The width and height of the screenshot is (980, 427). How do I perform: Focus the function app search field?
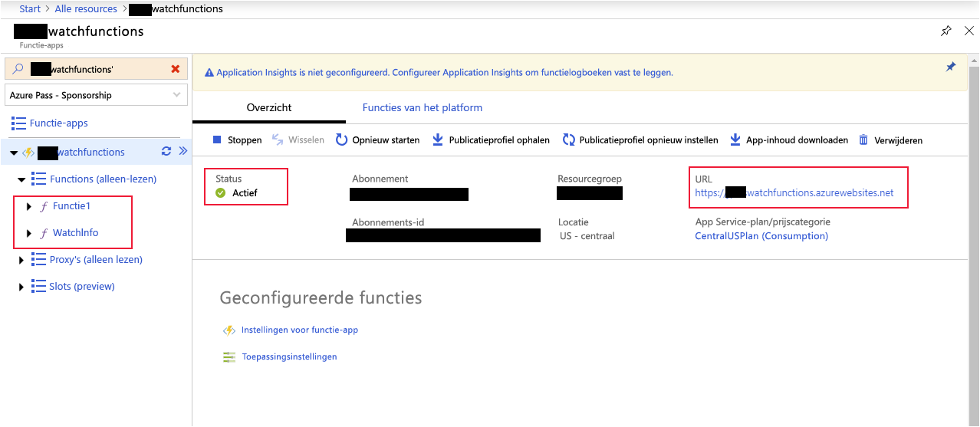pos(96,69)
